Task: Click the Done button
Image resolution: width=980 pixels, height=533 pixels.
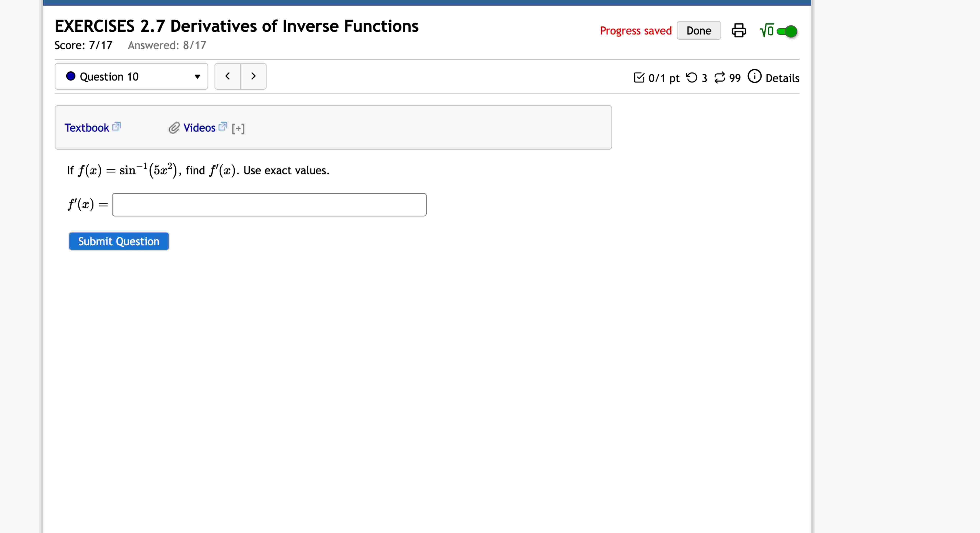Action: (699, 30)
